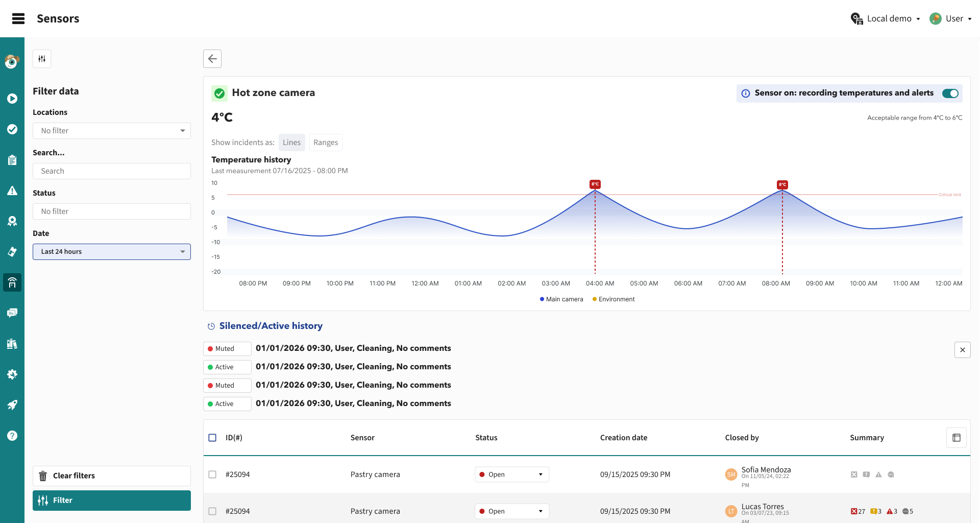The height and width of the screenshot is (523, 980).
Task: Open the clipboard icon in sidebar
Action: point(12,160)
